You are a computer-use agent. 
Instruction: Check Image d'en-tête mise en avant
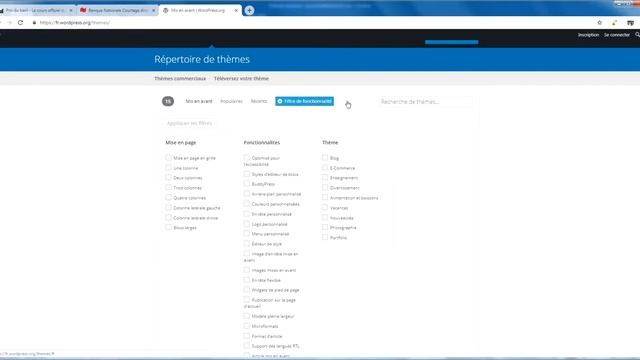[247, 253]
